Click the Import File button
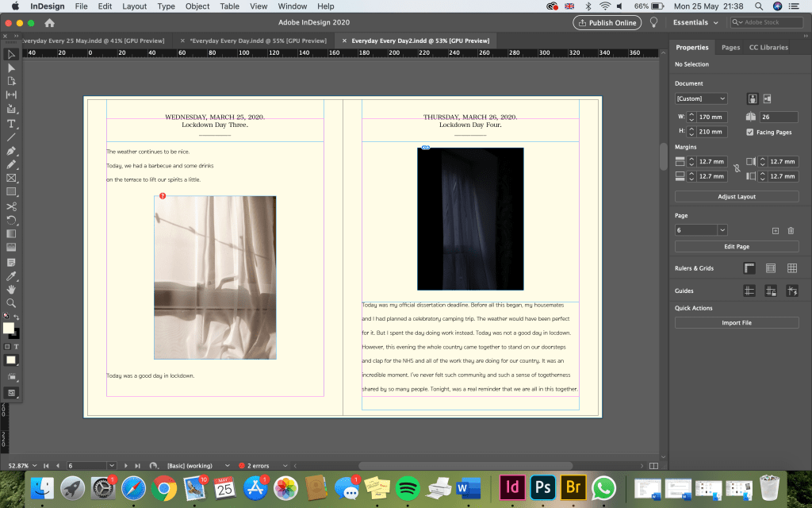812x508 pixels. coord(737,323)
